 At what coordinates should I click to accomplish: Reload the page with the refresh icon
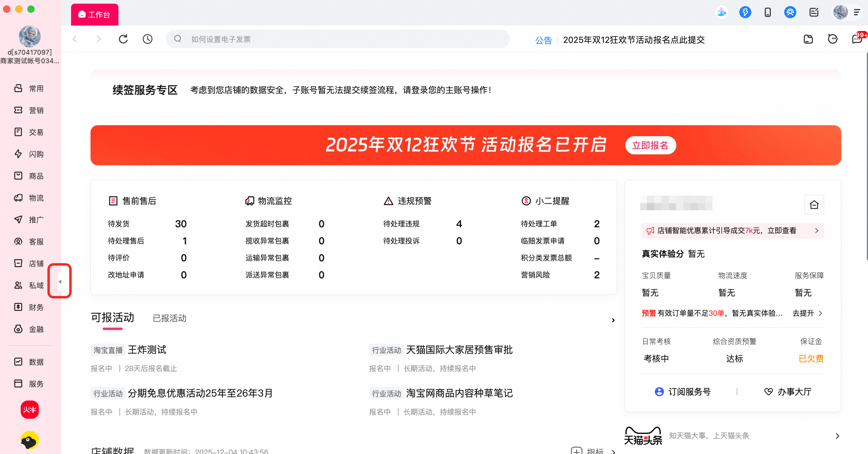tap(123, 39)
